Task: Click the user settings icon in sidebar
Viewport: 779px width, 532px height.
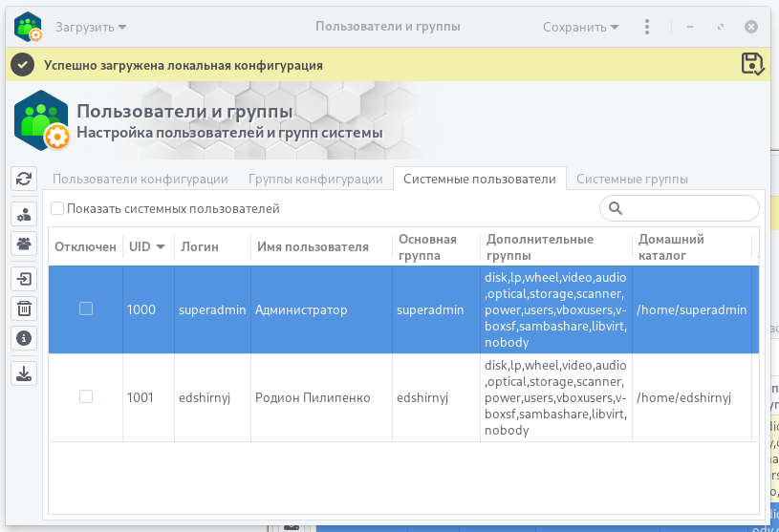Action: (24, 214)
